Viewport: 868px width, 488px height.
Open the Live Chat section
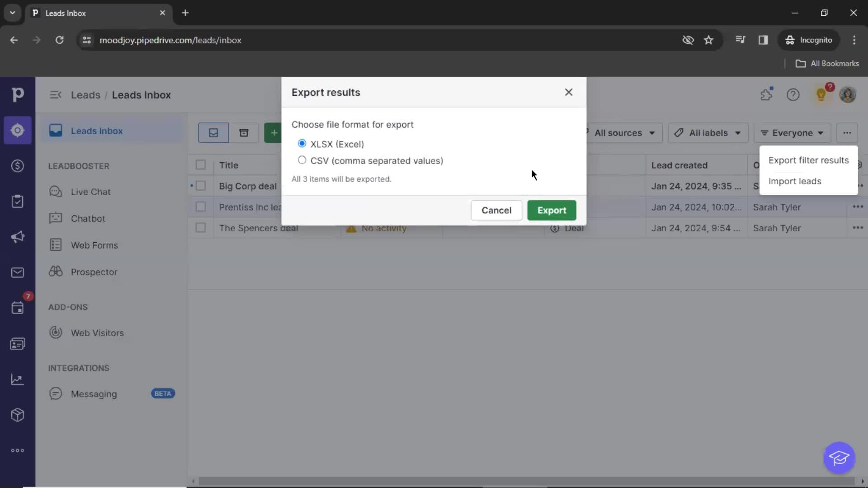pyautogui.click(x=90, y=191)
